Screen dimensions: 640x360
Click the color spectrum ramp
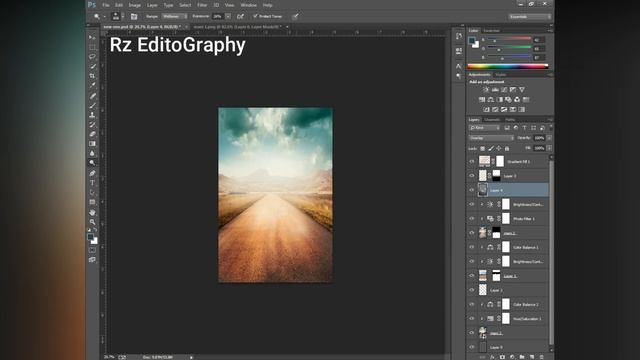pos(507,66)
